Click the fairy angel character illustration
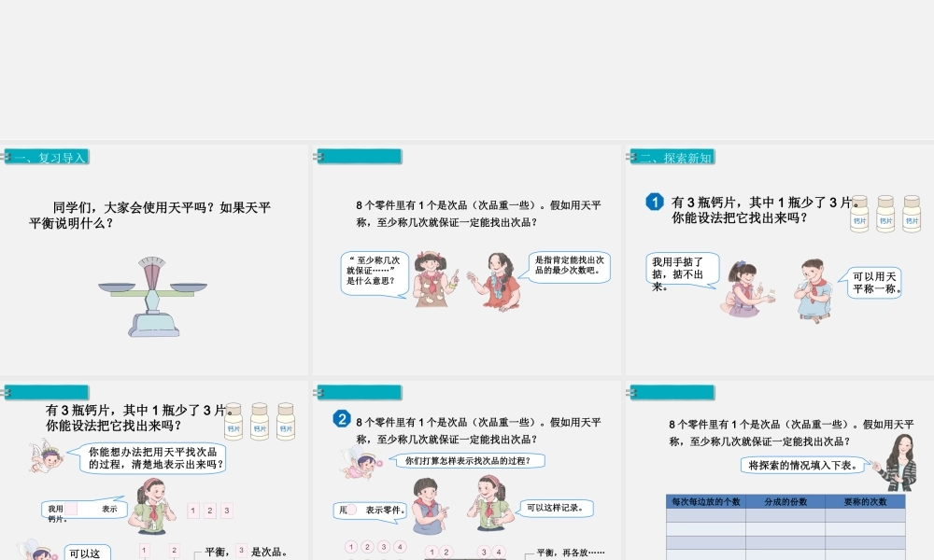934x560 pixels. 46,457
